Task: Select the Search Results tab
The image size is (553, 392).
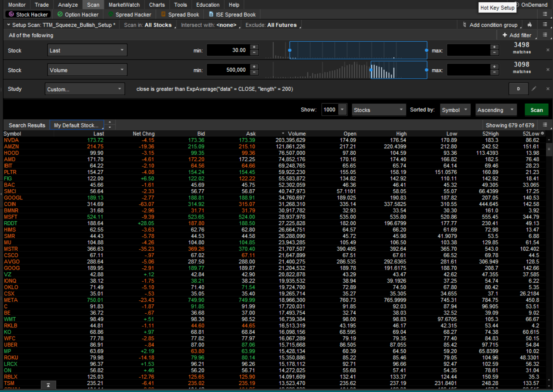Action: (27, 125)
